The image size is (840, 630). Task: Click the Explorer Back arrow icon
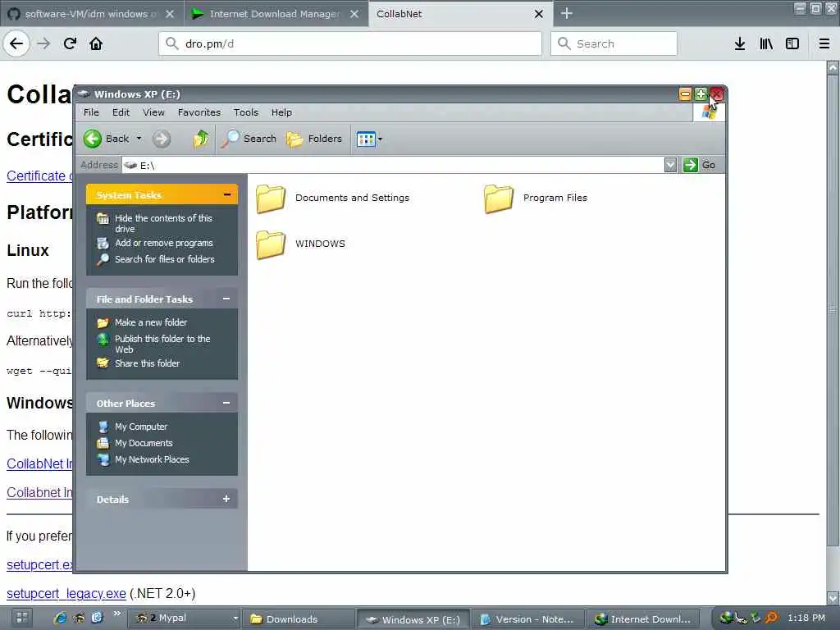tap(92, 139)
